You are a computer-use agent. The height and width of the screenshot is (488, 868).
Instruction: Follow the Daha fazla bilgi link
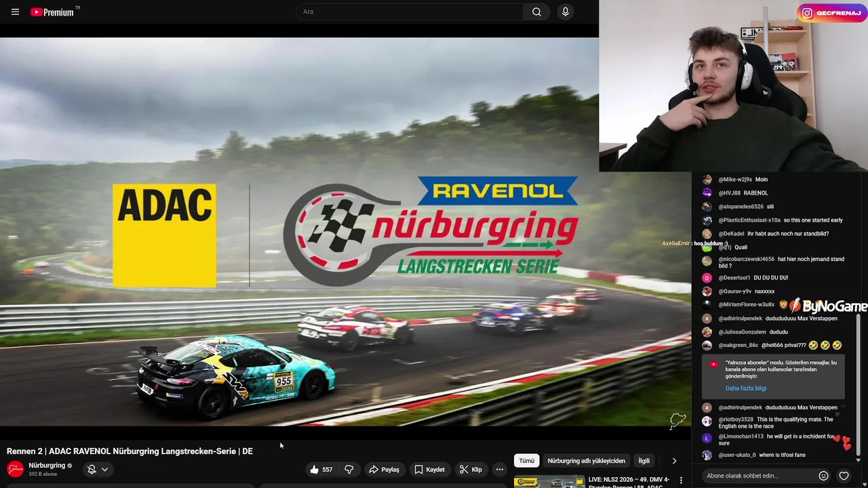(x=746, y=388)
